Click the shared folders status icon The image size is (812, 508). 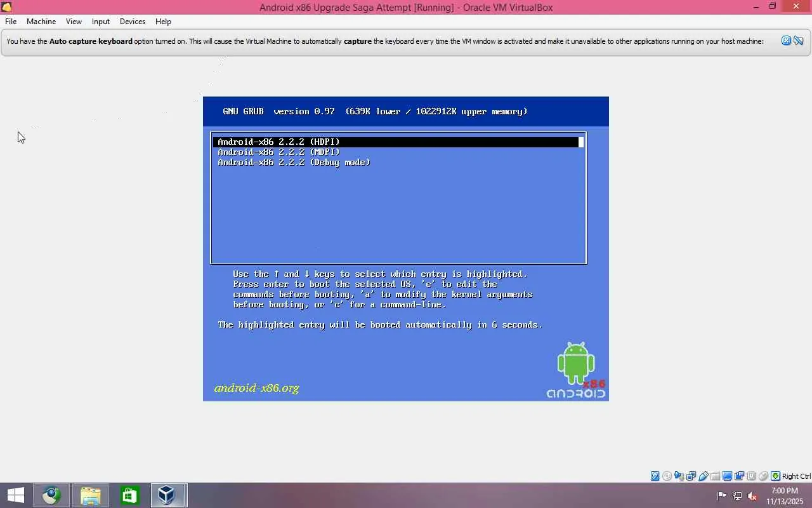tap(716, 476)
